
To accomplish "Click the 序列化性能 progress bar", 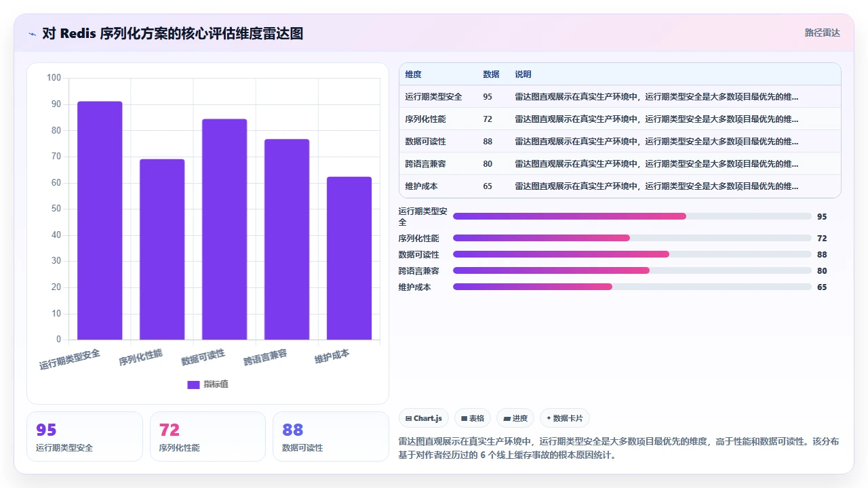I will (x=632, y=238).
